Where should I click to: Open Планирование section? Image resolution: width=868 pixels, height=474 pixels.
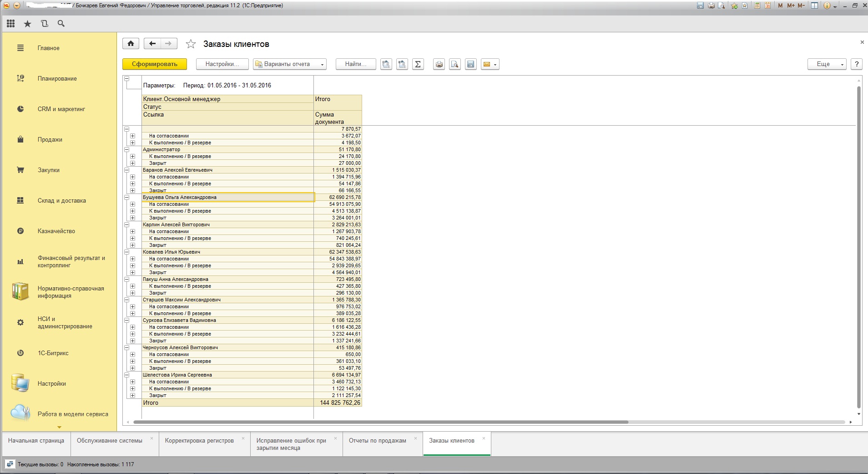57,78
